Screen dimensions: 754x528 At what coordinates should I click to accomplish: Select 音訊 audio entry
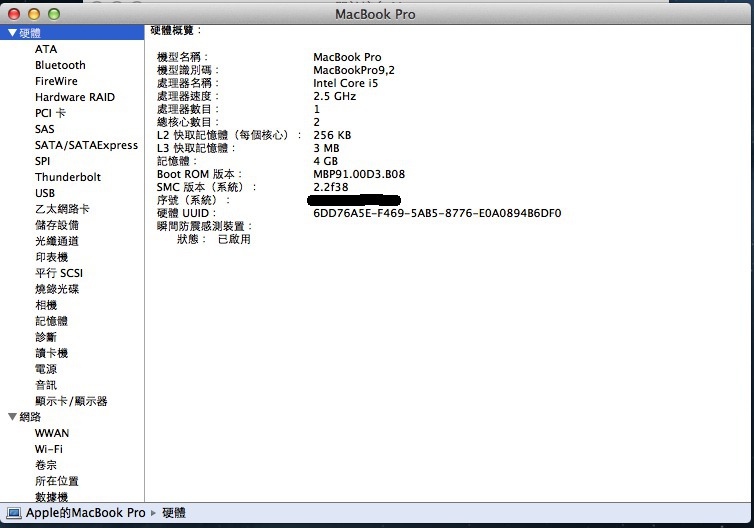(x=46, y=385)
